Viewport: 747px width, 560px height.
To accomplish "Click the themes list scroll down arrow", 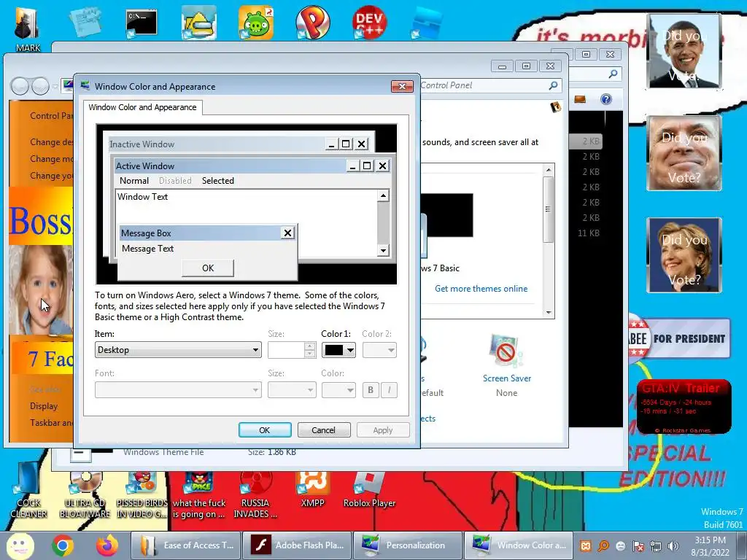I will pyautogui.click(x=549, y=313).
